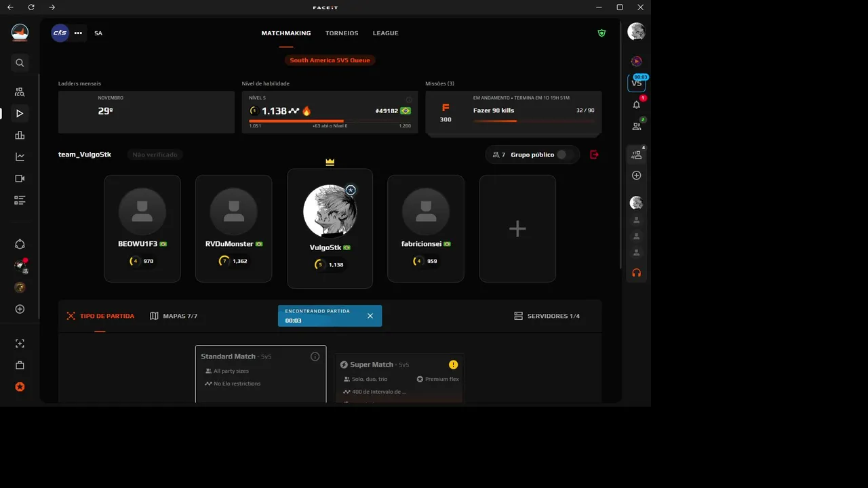Open VulgoStk player card
The image size is (868, 488).
[330, 228]
